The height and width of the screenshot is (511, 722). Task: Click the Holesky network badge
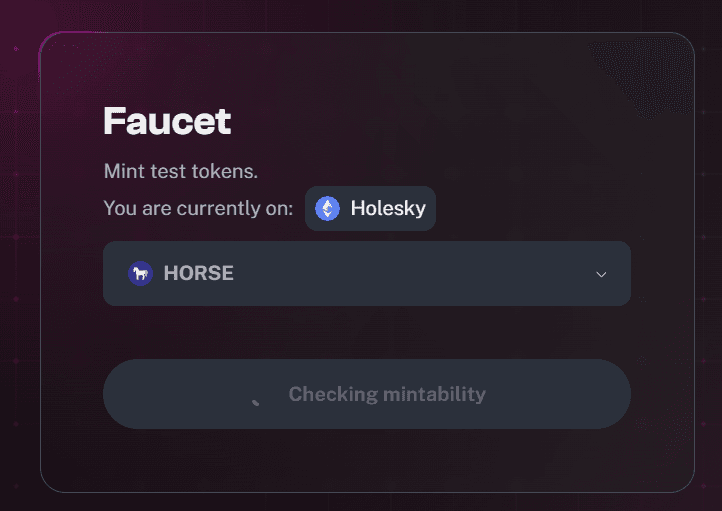370,209
